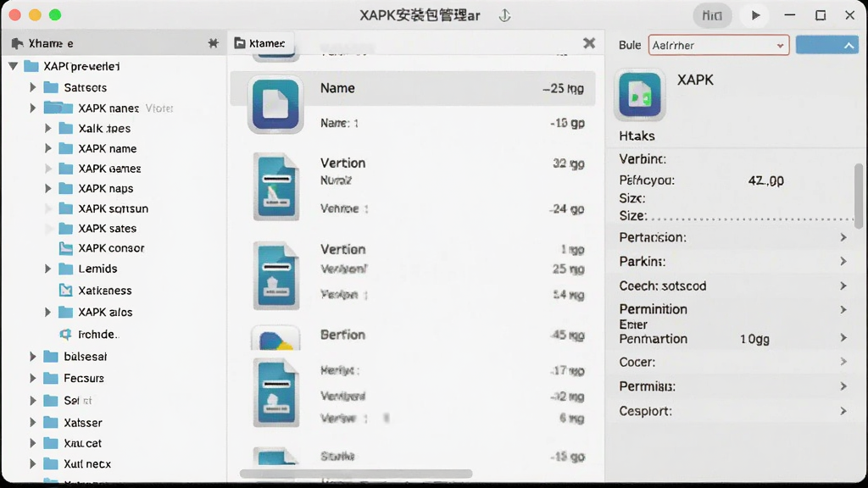
Task: Select the Xatsser folder in the tree
Action: [x=73, y=423]
